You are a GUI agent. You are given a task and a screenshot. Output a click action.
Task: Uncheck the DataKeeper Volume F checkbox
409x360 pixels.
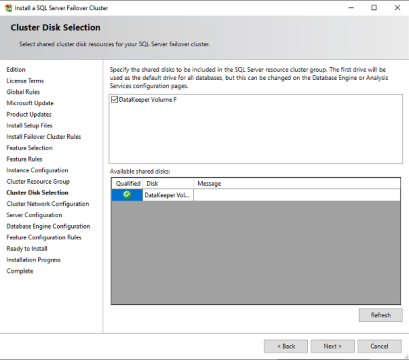coord(114,99)
